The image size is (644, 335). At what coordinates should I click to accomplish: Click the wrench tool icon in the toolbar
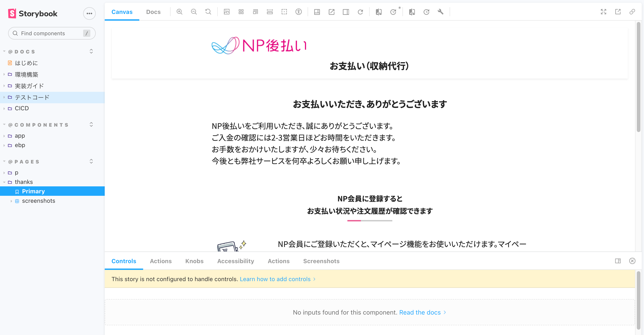tap(440, 12)
